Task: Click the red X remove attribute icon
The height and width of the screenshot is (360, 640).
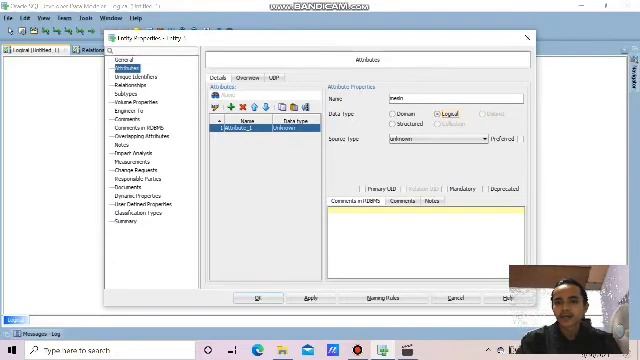Action: point(243,107)
